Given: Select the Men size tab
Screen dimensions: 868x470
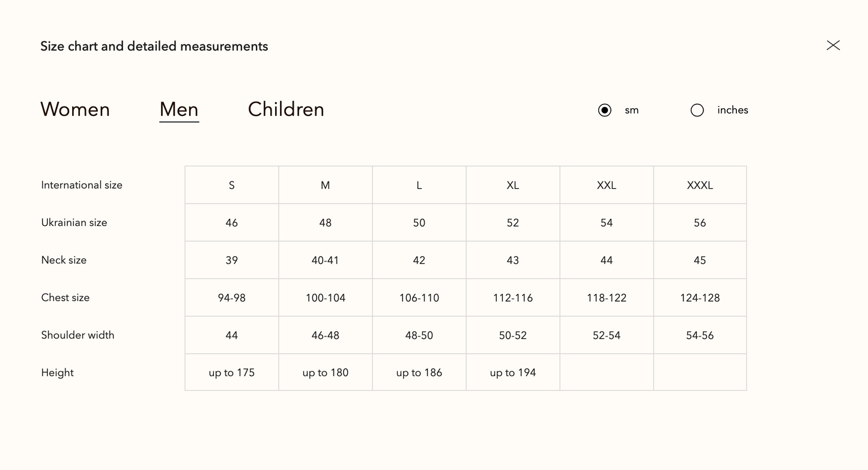Looking at the screenshot, I should pyautogui.click(x=179, y=109).
